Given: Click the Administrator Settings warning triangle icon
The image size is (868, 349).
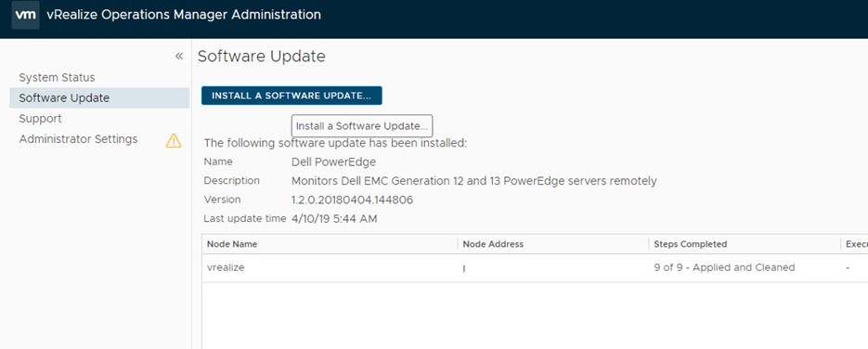Looking at the screenshot, I should point(174,140).
